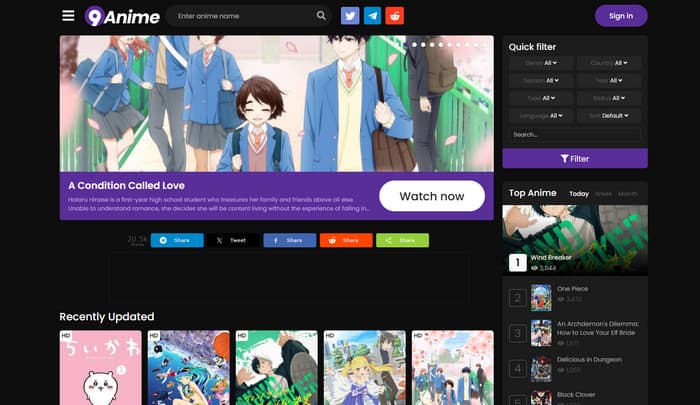Switch Top Anime to the Week tab
This screenshot has width=700, height=405.
603,194
